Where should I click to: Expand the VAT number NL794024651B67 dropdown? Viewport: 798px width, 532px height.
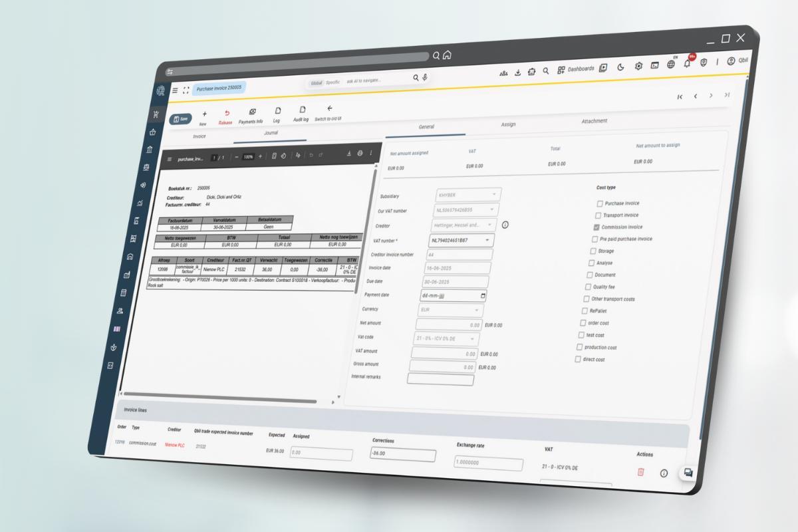488,239
